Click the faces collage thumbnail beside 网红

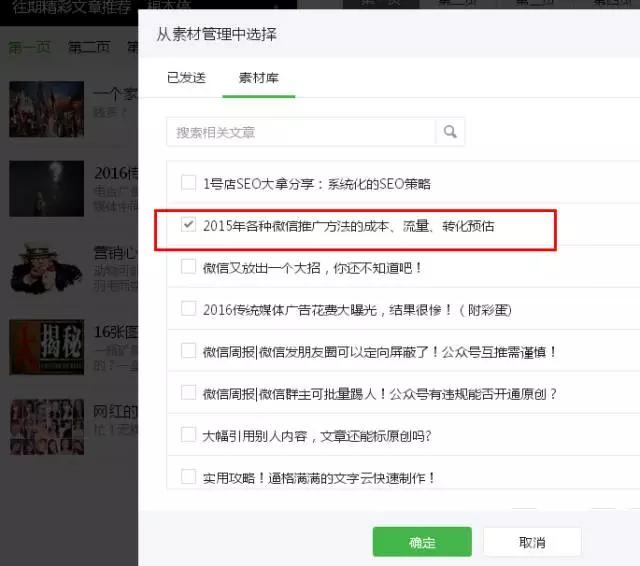tap(47, 427)
